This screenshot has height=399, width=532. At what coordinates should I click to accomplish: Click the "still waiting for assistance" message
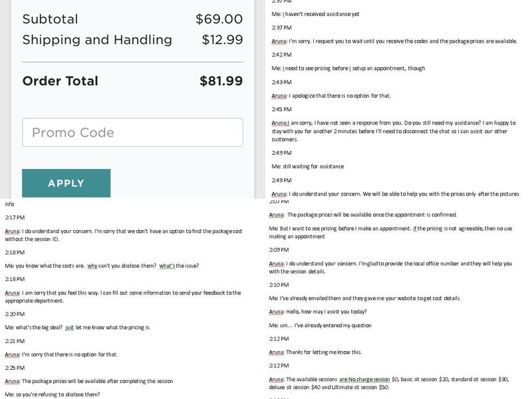[x=307, y=166]
